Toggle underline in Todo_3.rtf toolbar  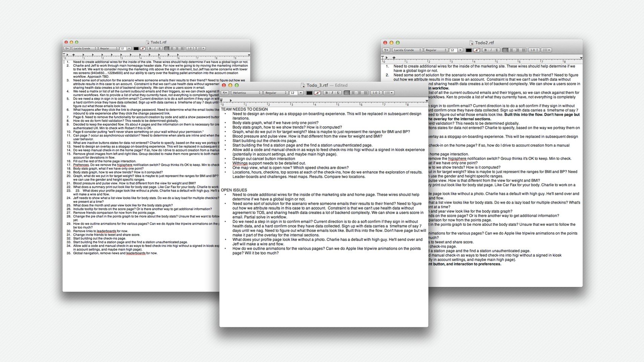338,93
